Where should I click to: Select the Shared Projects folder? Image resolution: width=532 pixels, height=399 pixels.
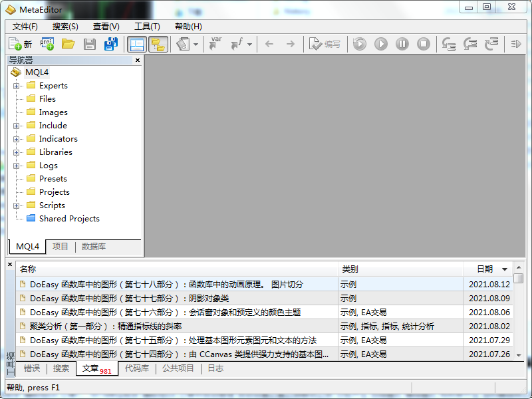69,219
